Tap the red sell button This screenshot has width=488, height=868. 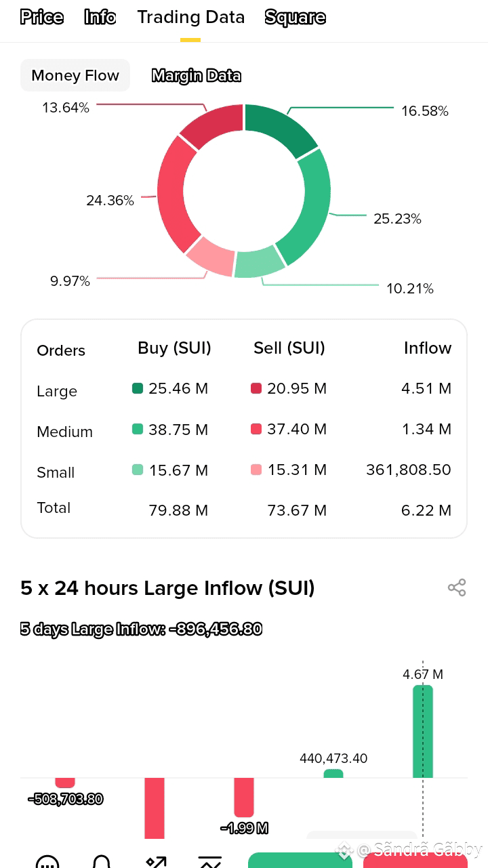coord(415,860)
